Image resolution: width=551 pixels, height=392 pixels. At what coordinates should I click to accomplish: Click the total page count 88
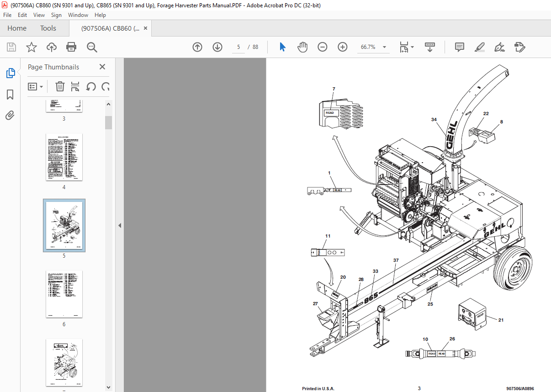tap(255, 47)
